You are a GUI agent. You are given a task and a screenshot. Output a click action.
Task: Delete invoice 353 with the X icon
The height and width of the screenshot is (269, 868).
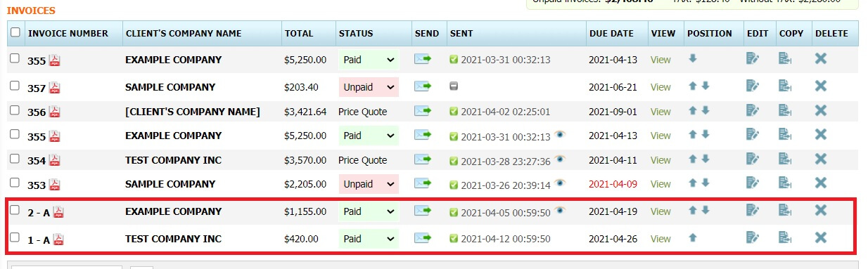click(820, 183)
